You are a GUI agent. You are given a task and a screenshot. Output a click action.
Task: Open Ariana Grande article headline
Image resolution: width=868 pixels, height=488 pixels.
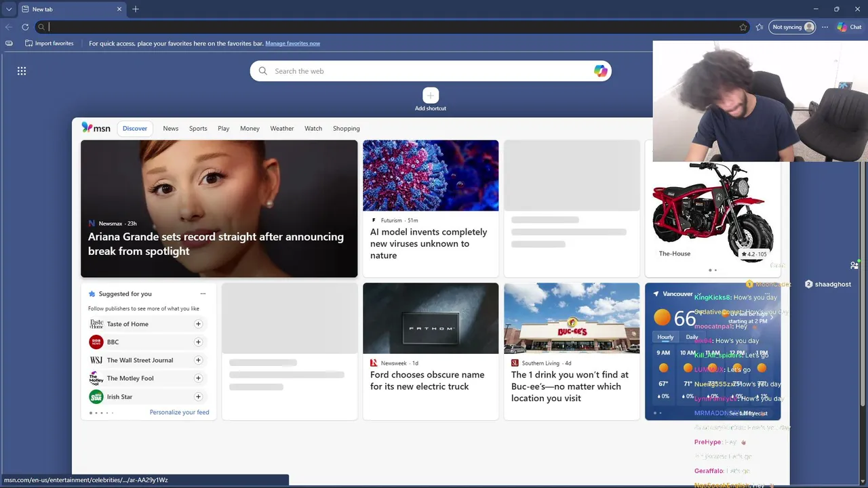tap(216, 244)
